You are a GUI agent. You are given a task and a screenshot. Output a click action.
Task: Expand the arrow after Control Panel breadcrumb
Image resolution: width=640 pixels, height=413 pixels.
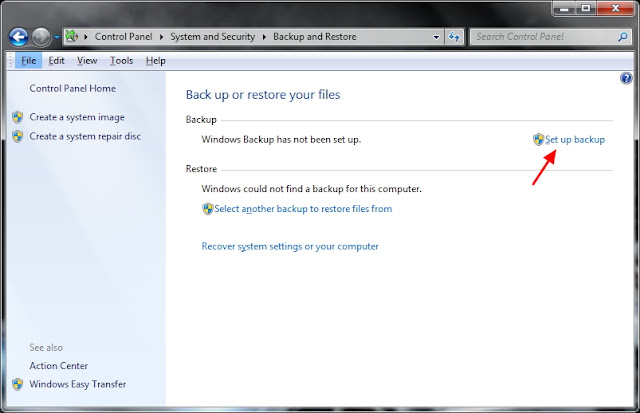pos(161,37)
